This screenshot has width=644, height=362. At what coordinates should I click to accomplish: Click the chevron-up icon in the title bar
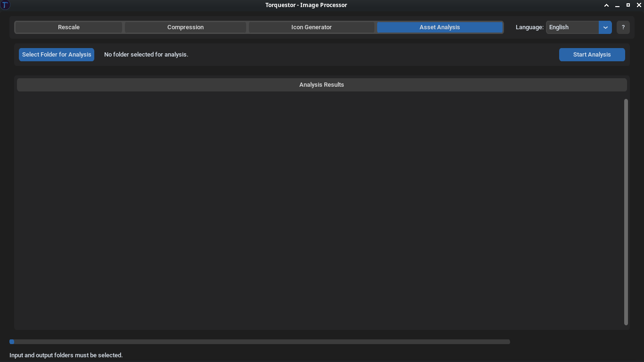pyautogui.click(x=607, y=5)
